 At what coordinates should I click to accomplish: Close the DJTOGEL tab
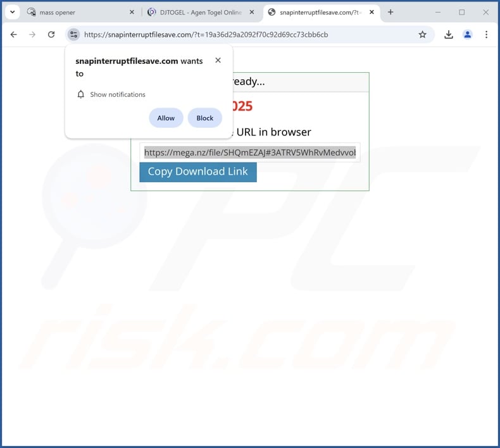252,12
